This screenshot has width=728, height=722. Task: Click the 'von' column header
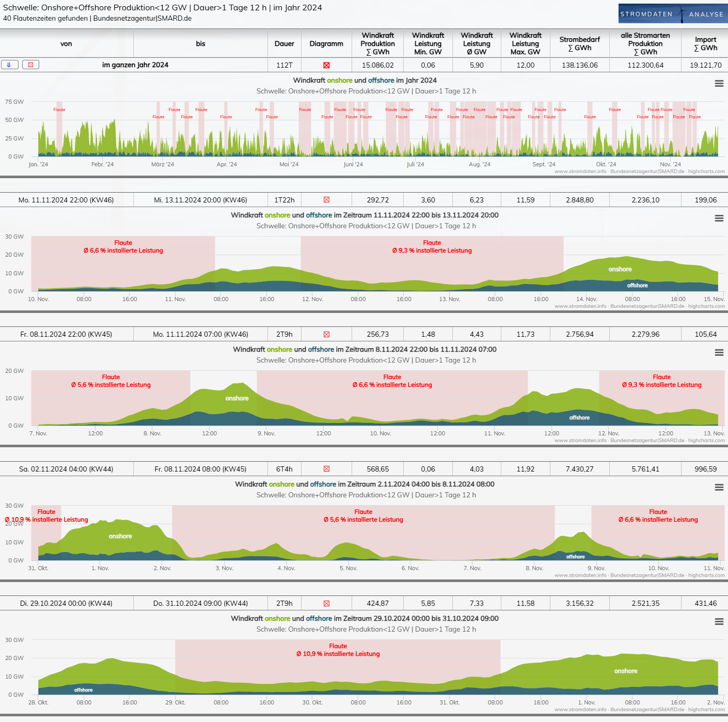(66, 44)
